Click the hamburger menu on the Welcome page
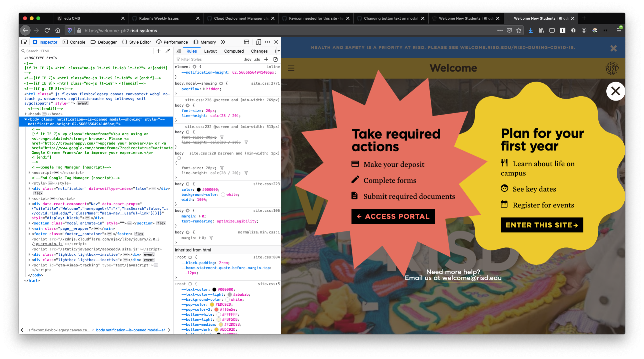 [x=291, y=68]
